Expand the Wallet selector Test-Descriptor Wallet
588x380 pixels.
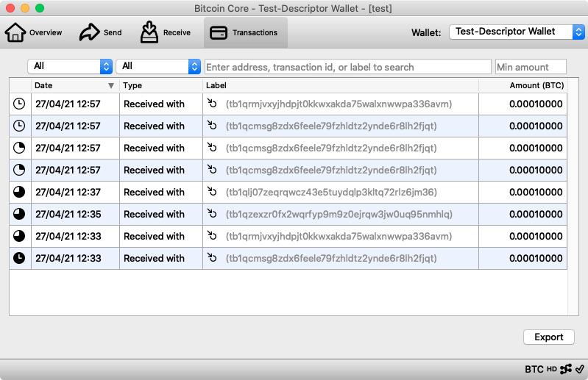pyautogui.click(x=517, y=32)
